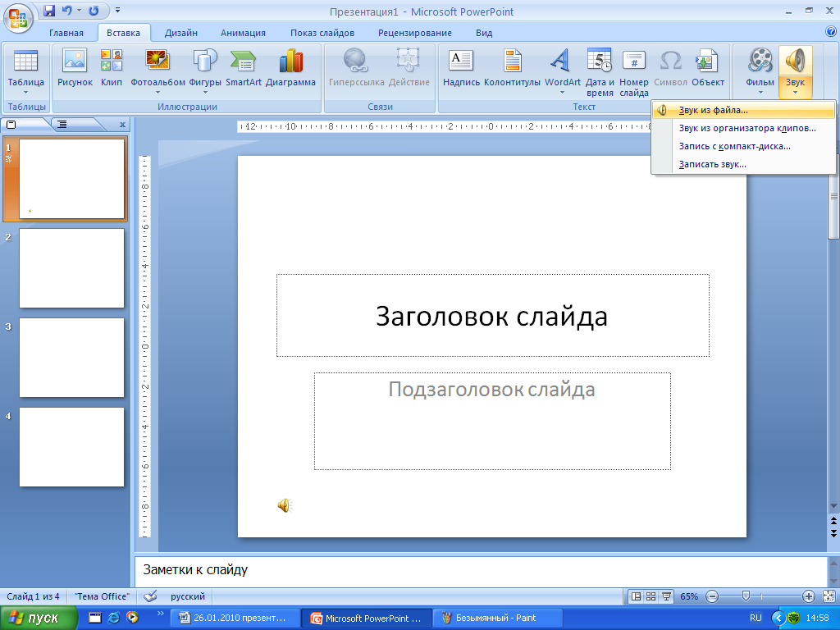Insert an Объект object
The width and height of the screenshot is (840, 630).
pyautogui.click(x=708, y=68)
